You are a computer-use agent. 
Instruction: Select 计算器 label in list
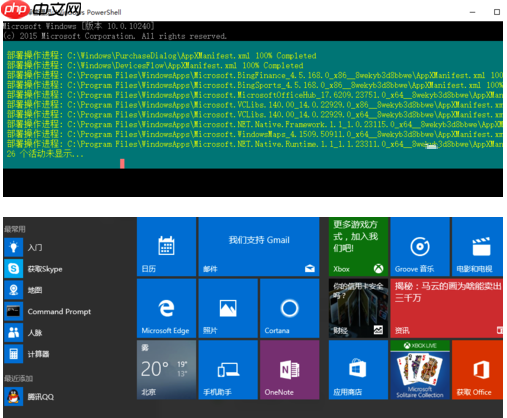38,354
